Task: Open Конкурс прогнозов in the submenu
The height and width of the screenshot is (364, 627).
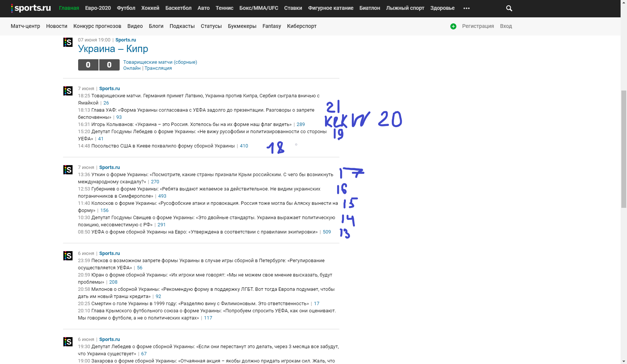Action: 97,26
